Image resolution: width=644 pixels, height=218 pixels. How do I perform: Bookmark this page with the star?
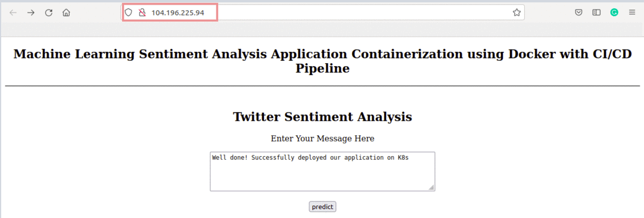pyautogui.click(x=517, y=13)
